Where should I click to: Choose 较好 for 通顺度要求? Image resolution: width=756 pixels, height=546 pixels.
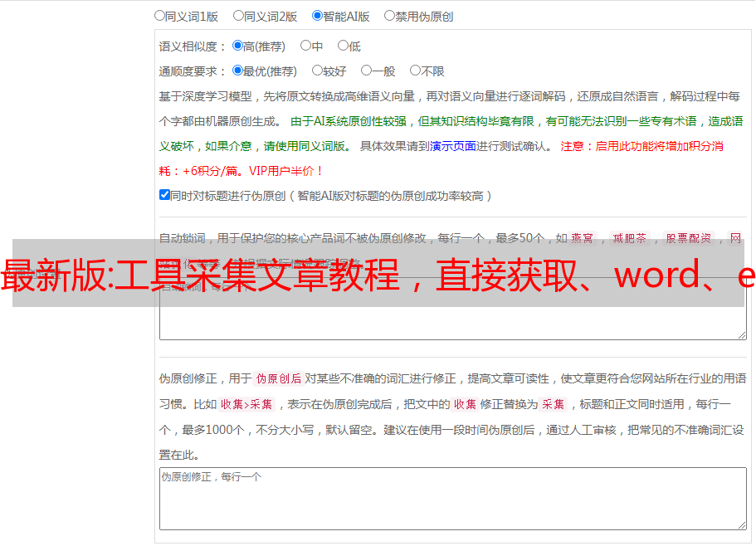pos(317,71)
